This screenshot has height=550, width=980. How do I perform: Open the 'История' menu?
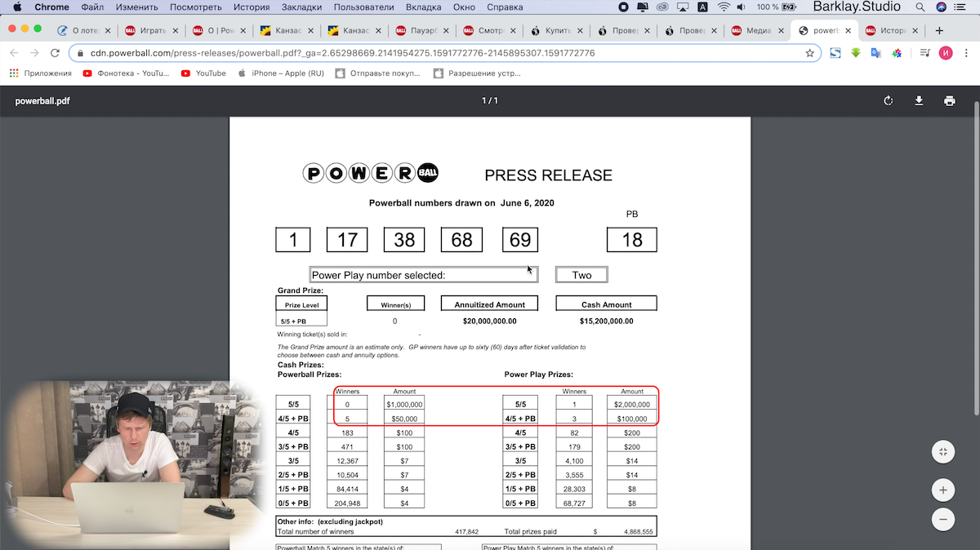pos(252,7)
